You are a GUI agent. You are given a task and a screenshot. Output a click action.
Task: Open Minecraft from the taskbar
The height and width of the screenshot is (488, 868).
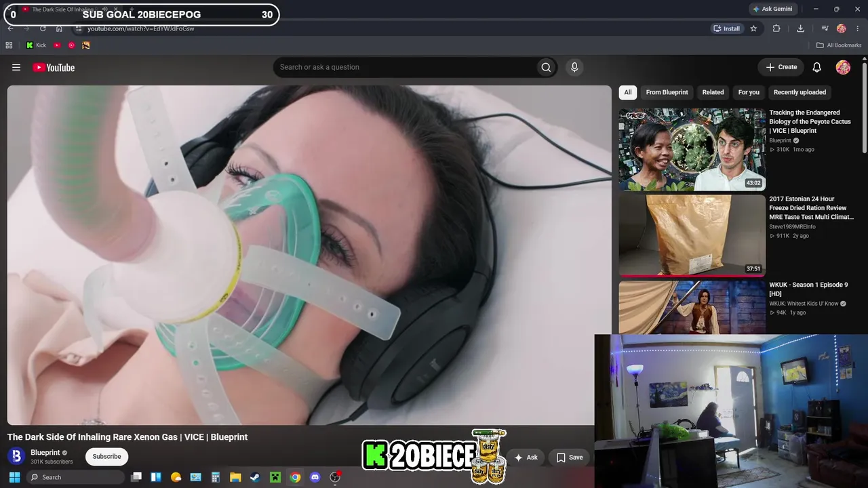[275, 477]
